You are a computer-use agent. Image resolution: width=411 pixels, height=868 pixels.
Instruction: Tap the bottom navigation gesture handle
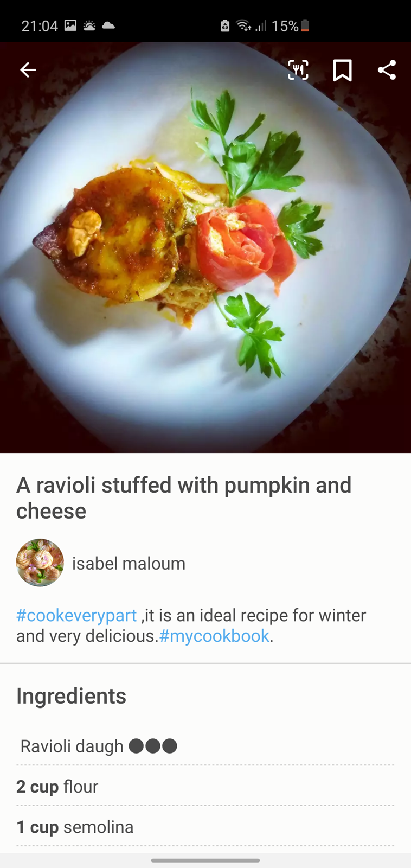tap(206, 860)
